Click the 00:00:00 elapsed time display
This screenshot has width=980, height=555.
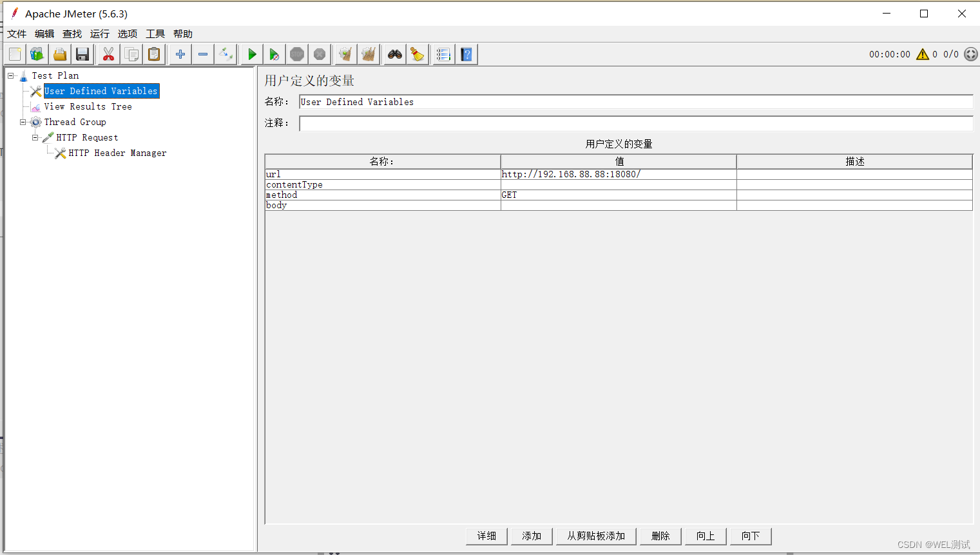890,54
